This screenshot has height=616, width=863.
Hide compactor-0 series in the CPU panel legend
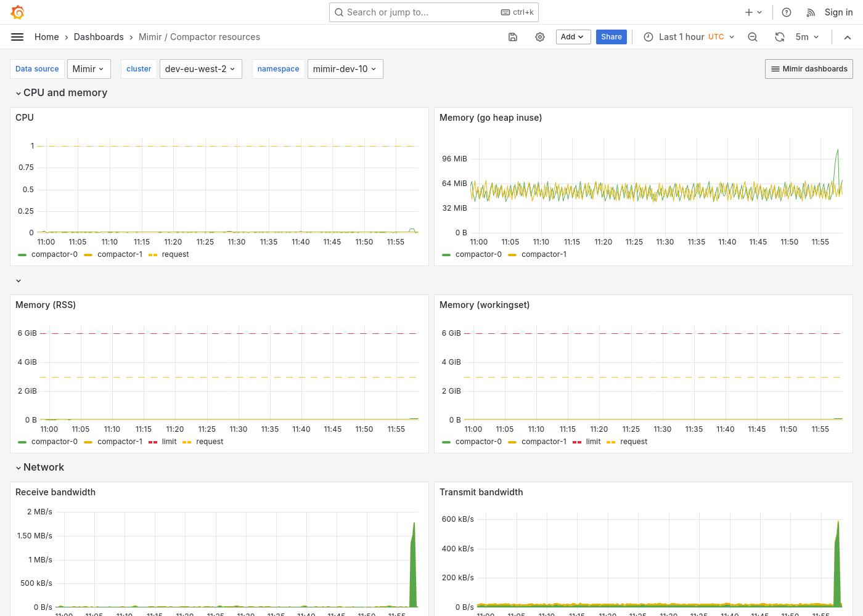coord(54,254)
